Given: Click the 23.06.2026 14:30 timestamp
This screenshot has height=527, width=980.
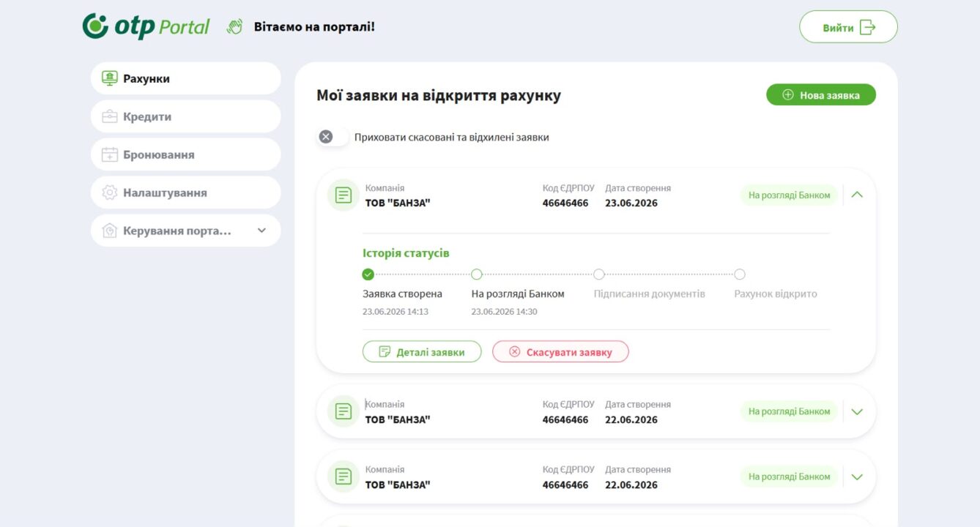Looking at the screenshot, I should 505,312.
